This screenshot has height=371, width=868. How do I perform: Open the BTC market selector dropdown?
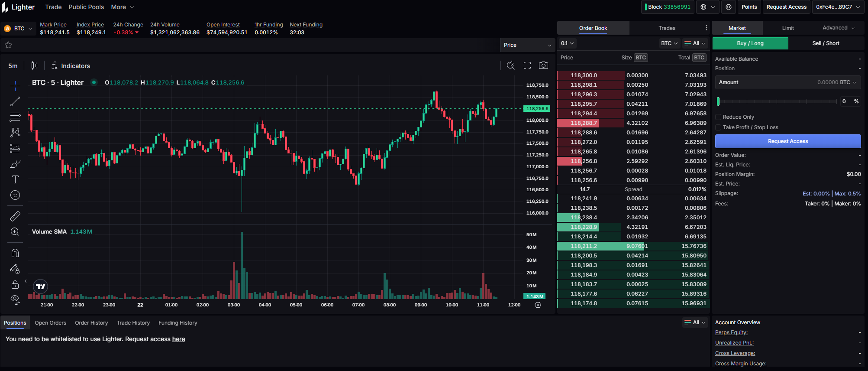click(18, 29)
